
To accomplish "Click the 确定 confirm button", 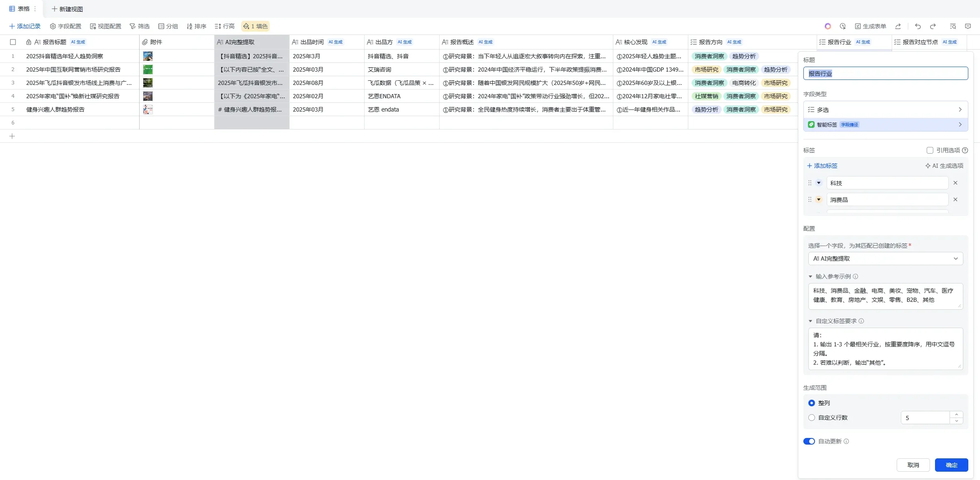I will tap(951, 465).
